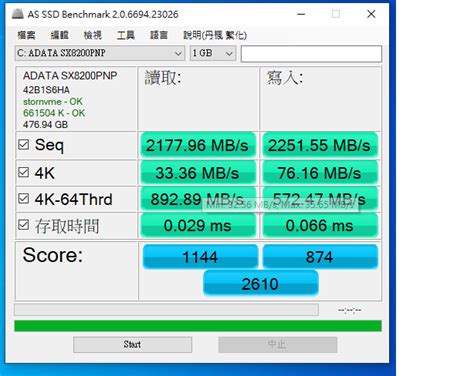Click the firmware version 42B1S6HA
Image resolution: width=474 pixels, height=376 pixels.
46,90
